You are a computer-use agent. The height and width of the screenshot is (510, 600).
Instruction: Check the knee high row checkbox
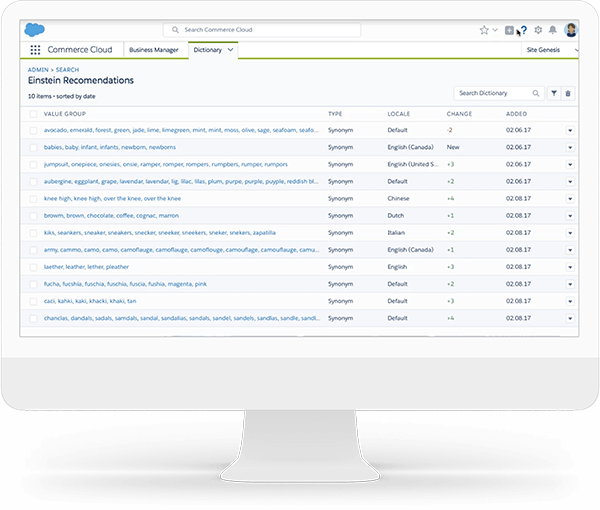(33, 199)
